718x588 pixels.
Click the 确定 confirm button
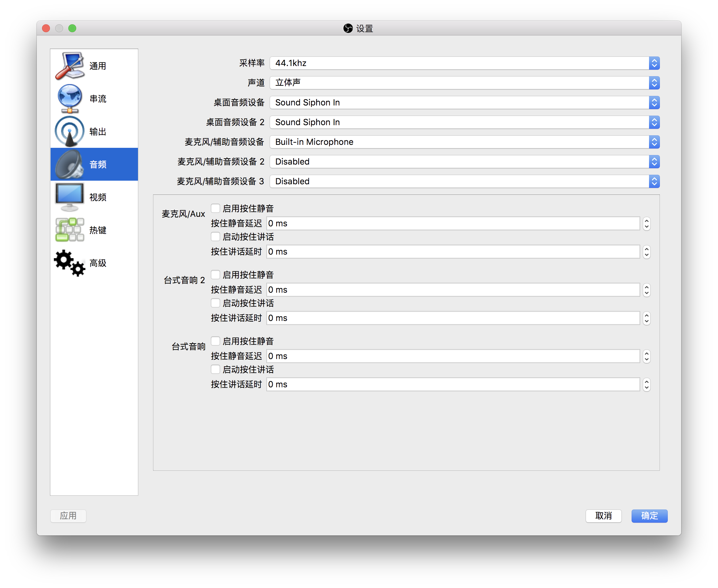[649, 516]
